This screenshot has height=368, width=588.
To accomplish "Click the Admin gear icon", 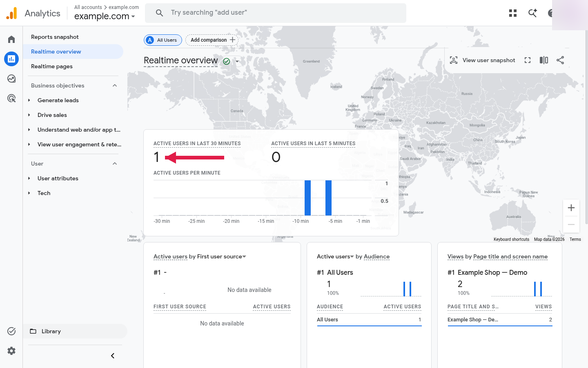I will click(11, 351).
